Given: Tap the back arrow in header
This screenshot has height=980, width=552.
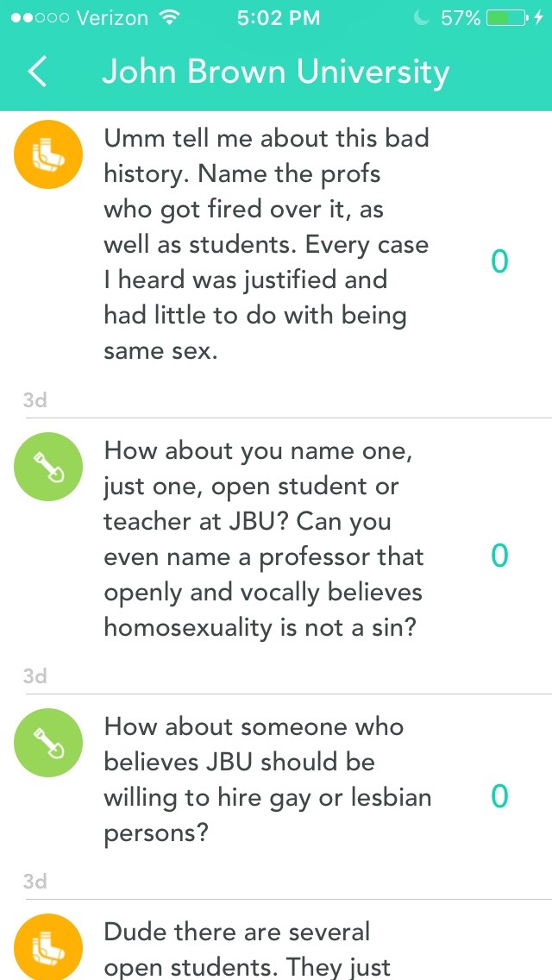Looking at the screenshot, I should click(x=37, y=72).
